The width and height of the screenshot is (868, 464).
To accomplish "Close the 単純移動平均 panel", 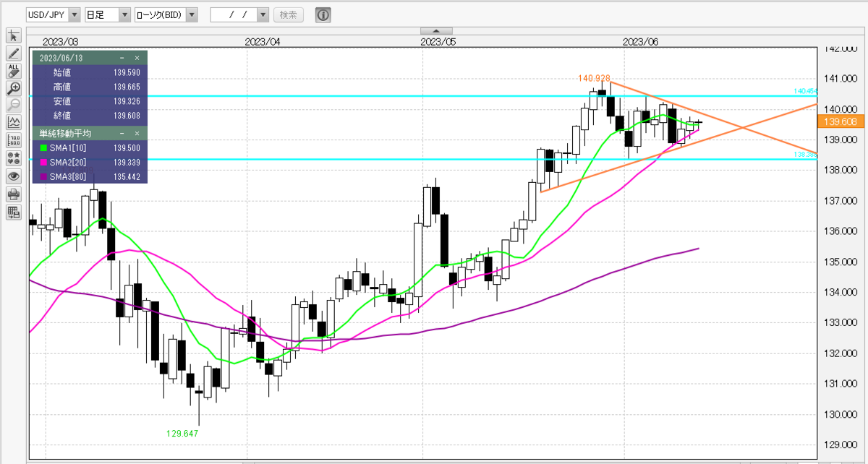I will (x=137, y=134).
